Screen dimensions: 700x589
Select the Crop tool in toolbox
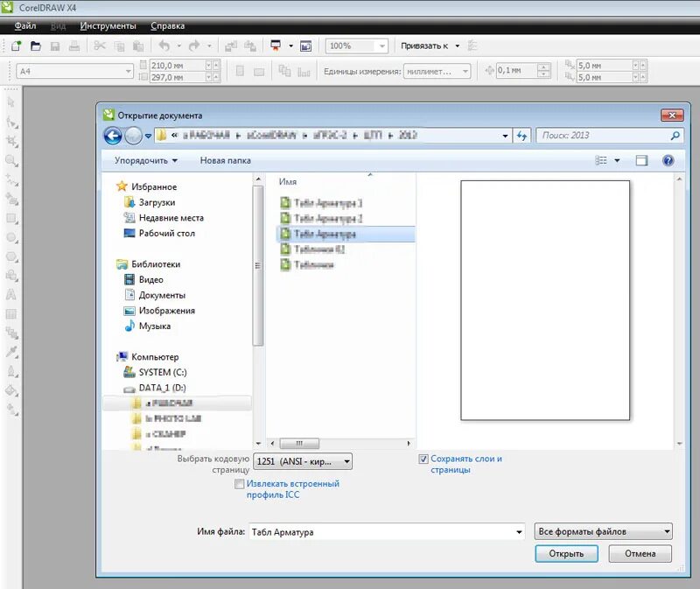[x=11, y=142]
